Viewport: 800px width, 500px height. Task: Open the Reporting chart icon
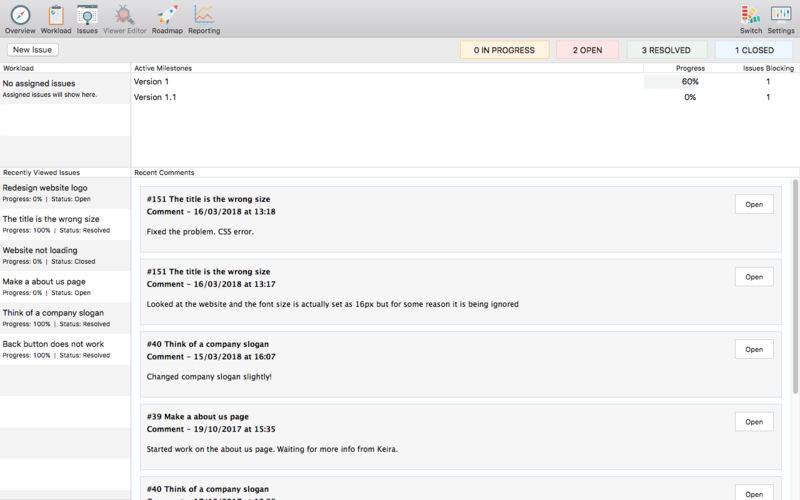point(204,15)
